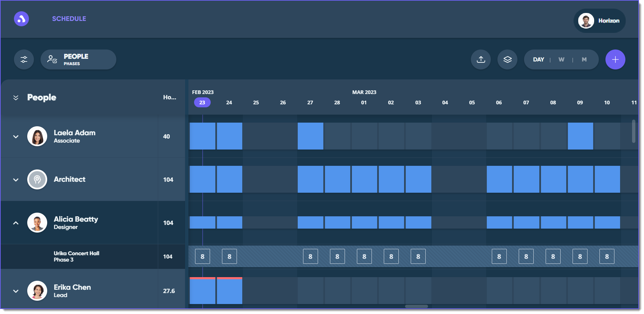Switch to Month view (M)
Viewport: 644px width, 314px height.
[x=584, y=59]
